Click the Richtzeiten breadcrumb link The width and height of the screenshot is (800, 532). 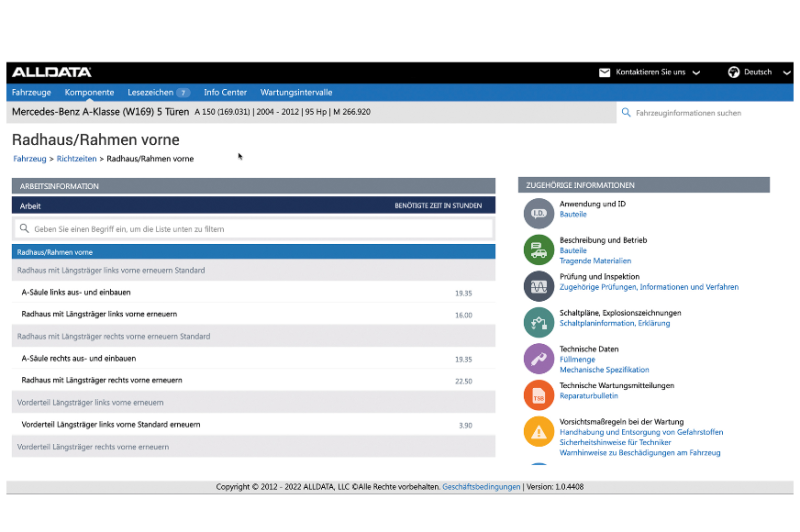point(77,159)
